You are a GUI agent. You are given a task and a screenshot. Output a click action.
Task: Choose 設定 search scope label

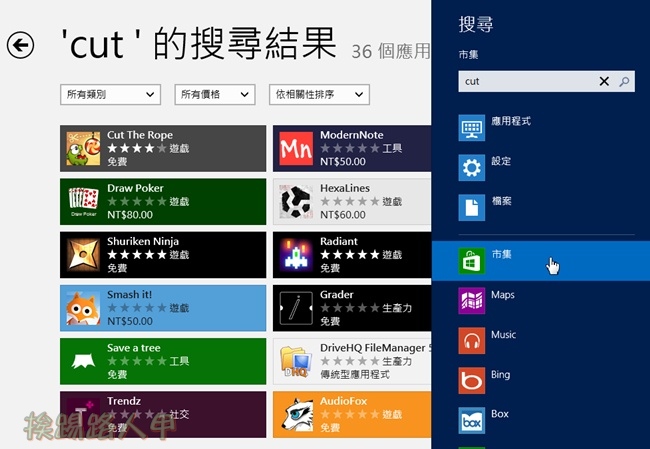point(501,161)
